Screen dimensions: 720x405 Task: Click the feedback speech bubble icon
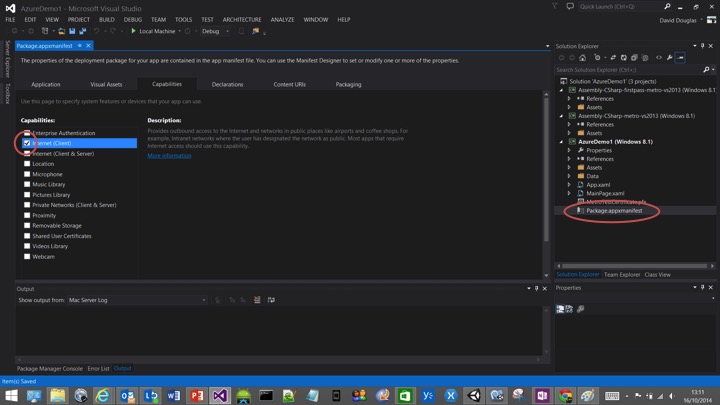570,6
